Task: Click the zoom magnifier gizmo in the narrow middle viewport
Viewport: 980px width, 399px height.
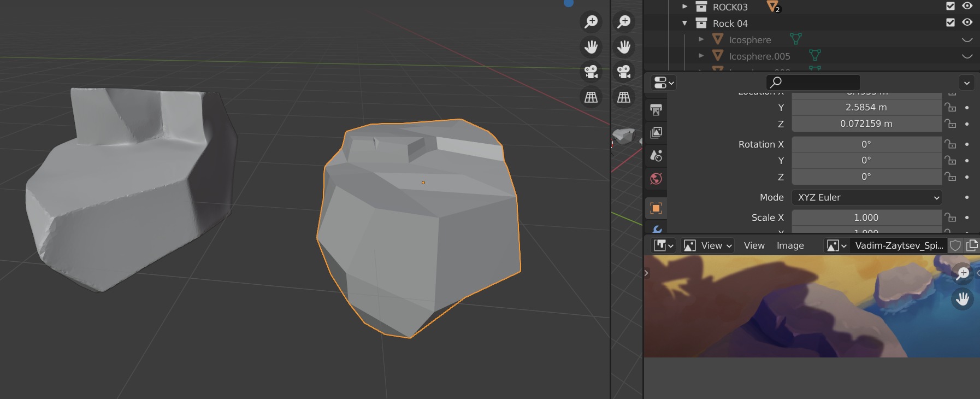Action: tap(624, 22)
